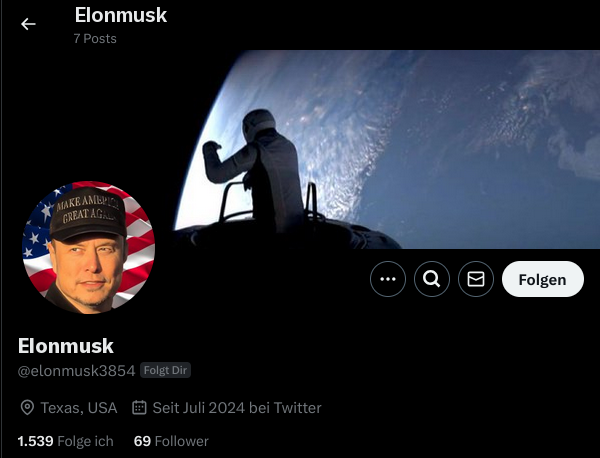Click the bold Elonmusk display name
This screenshot has width=600, height=458.
point(66,346)
